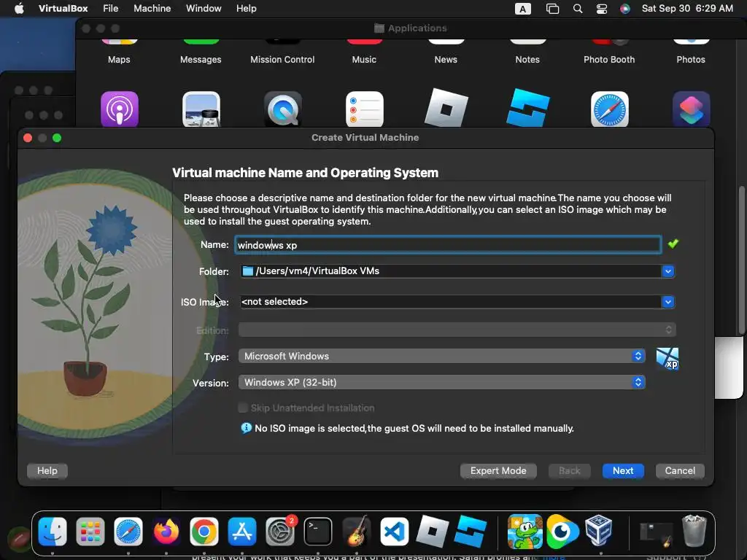
Task: Open the File menu
Action: point(111,9)
